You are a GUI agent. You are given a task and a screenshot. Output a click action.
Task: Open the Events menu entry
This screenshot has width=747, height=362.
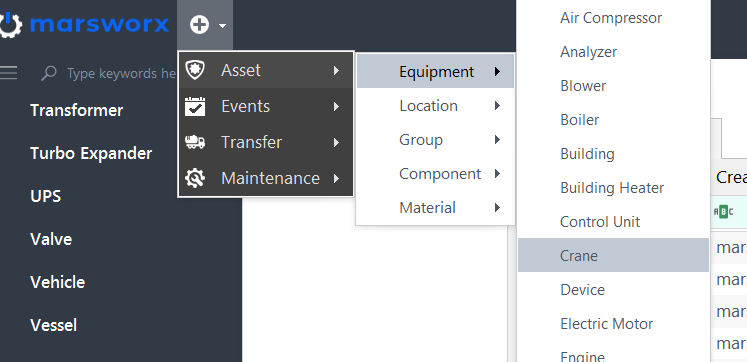[266, 106]
